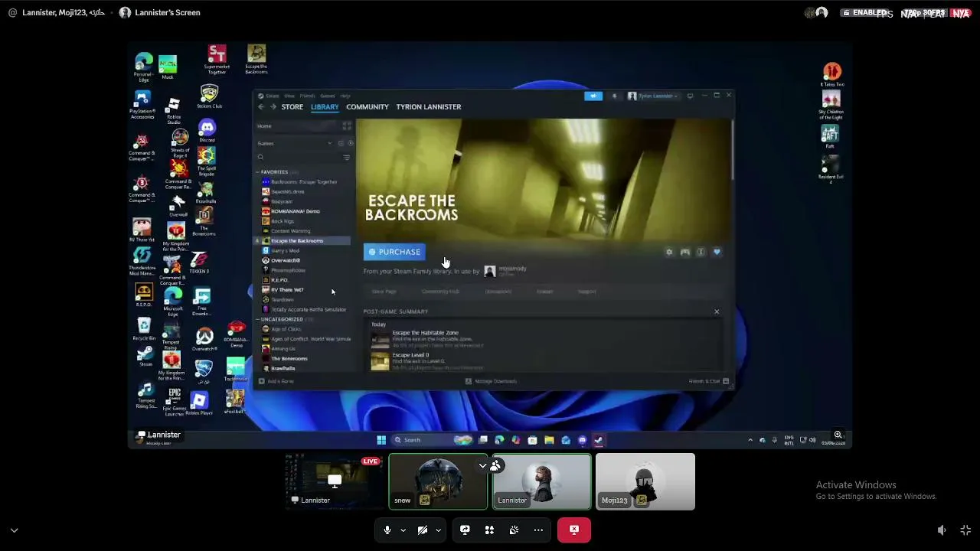Image resolution: width=980 pixels, height=551 pixels.
Task: Click the Steam notifications bell icon
Action: coord(614,96)
